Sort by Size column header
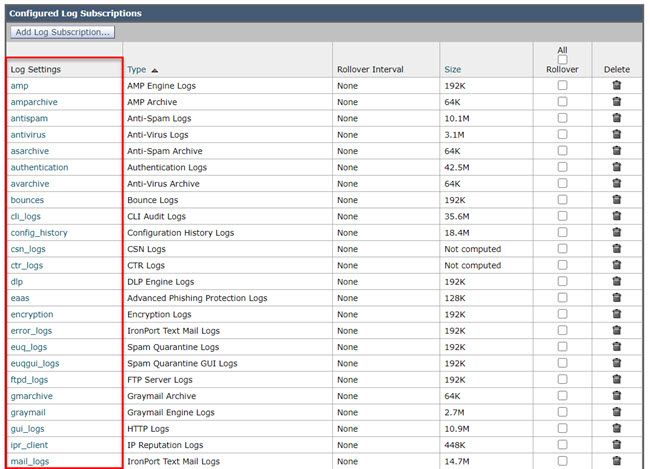The width and height of the screenshot is (650, 469). (x=452, y=69)
